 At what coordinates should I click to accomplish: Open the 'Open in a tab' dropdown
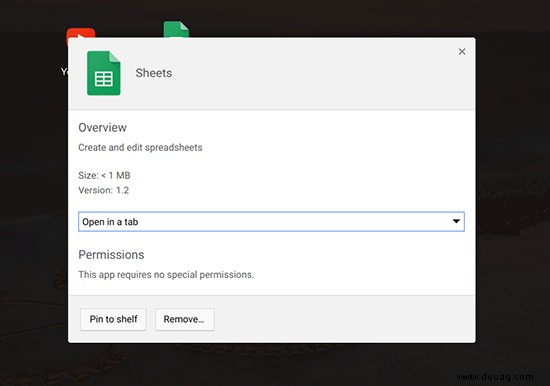271,221
